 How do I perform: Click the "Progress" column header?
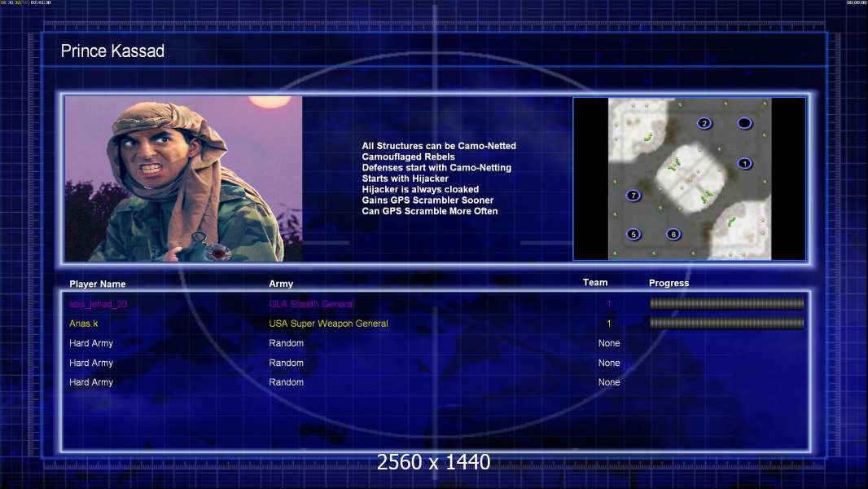[x=669, y=283]
